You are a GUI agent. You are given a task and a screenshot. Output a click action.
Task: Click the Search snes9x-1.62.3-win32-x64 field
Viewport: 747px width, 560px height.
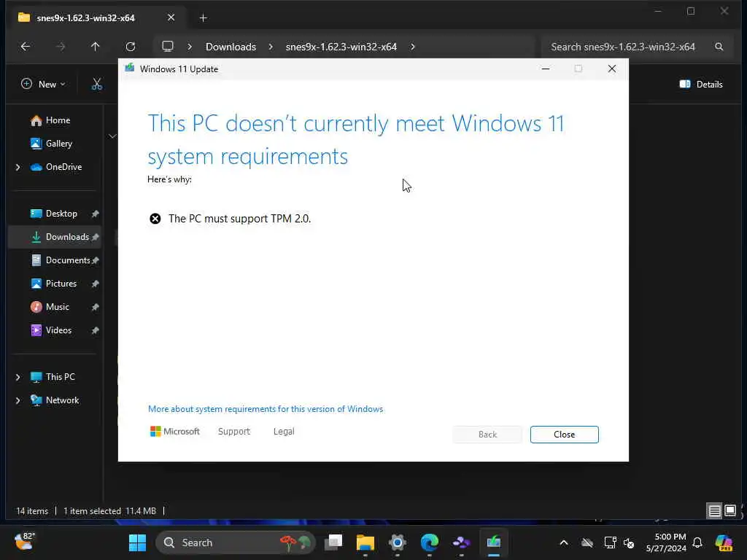[x=636, y=47]
